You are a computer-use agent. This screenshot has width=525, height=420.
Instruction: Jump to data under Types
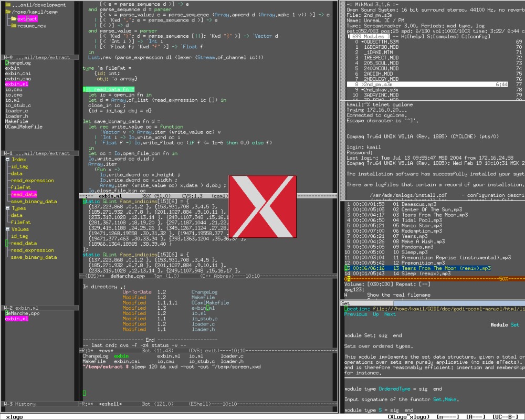(17, 215)
